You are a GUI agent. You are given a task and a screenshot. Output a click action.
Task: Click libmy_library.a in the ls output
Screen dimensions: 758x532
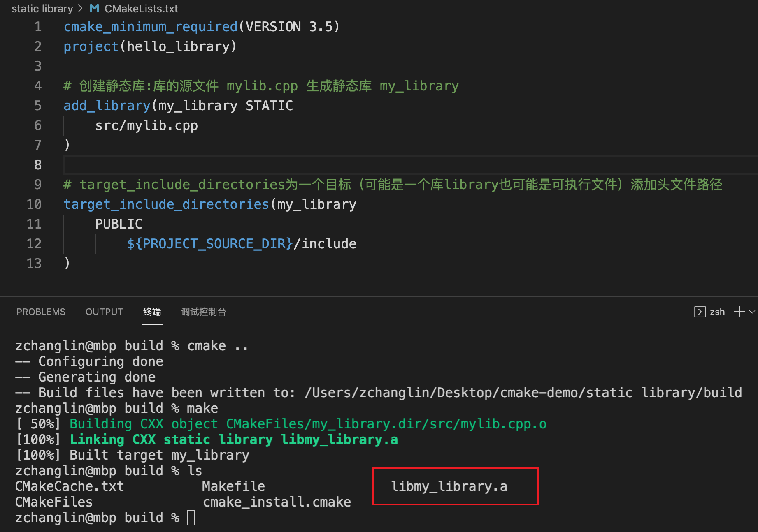click(x=449, y=486)
